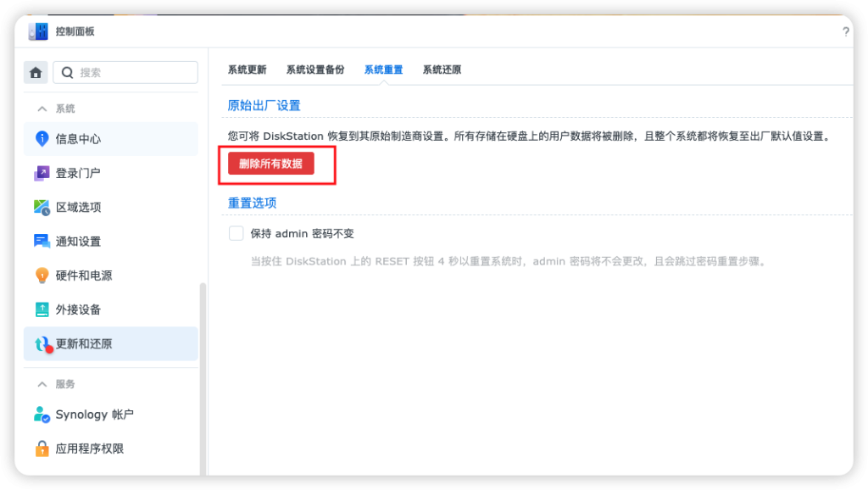The width and height of the screenshot is (868, 490).
Task: Select 更新和还原 in sidebar
Action: pyautogui.click(x=111, y=344)
